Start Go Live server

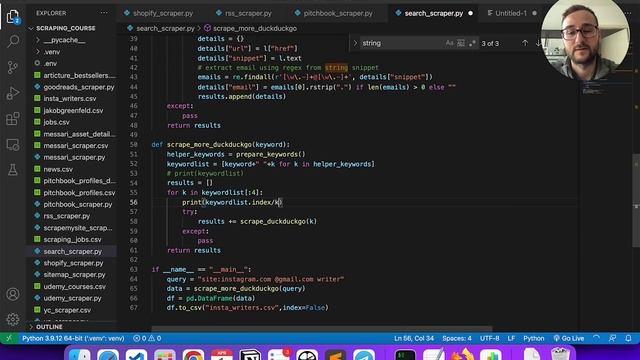(569, 338)
